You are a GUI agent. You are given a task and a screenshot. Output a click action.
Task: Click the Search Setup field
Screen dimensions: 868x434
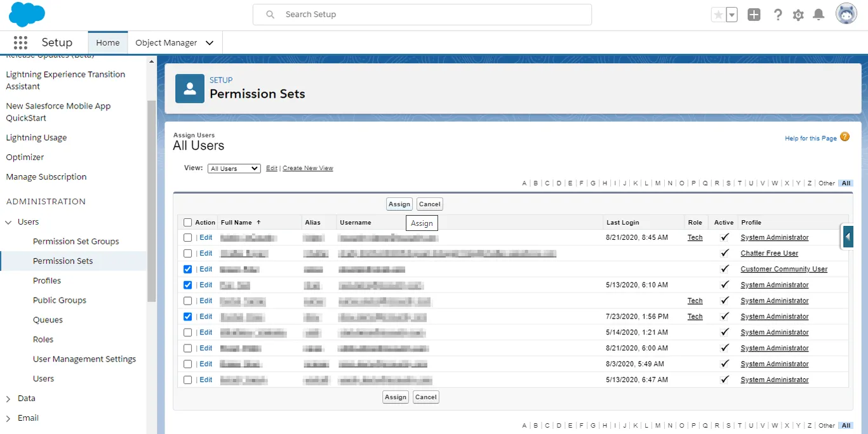(422, 15)
